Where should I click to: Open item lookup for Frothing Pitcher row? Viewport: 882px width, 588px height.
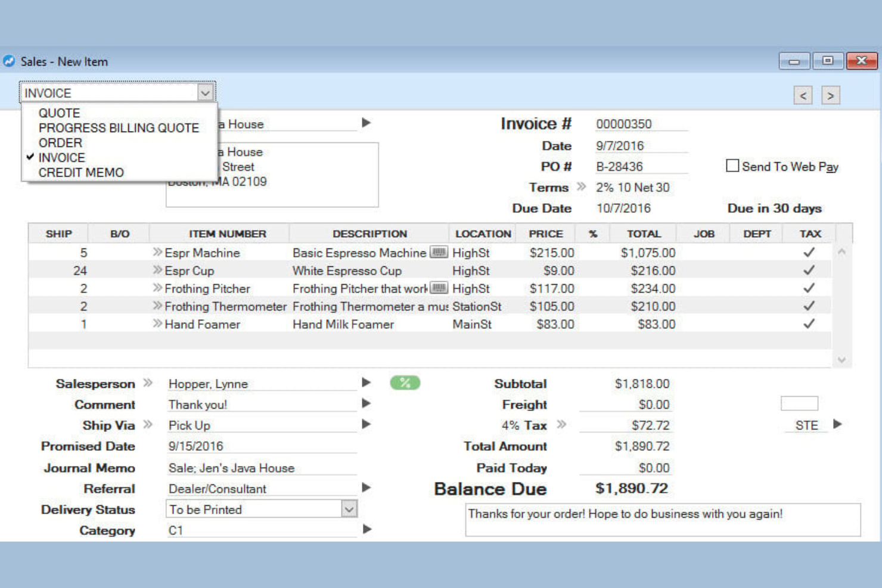(x=157, y=288)
